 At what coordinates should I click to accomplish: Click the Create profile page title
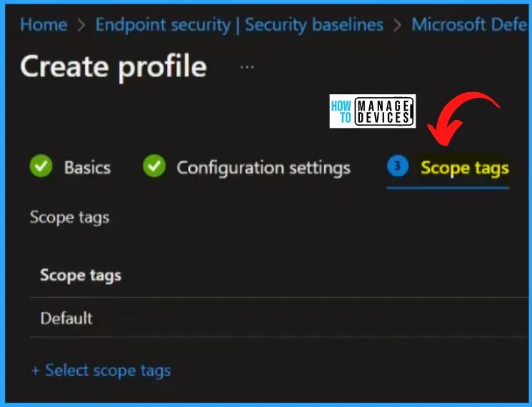114,68
